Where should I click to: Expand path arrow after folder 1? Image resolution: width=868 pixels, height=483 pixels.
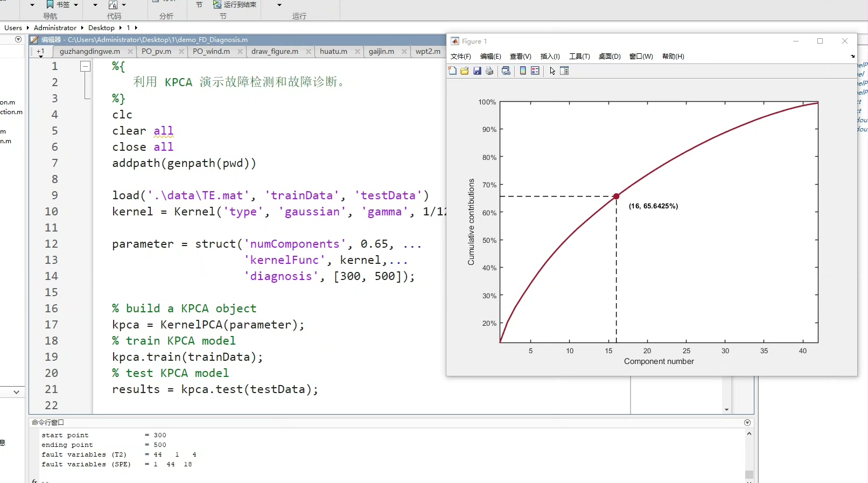coord(136,27)
